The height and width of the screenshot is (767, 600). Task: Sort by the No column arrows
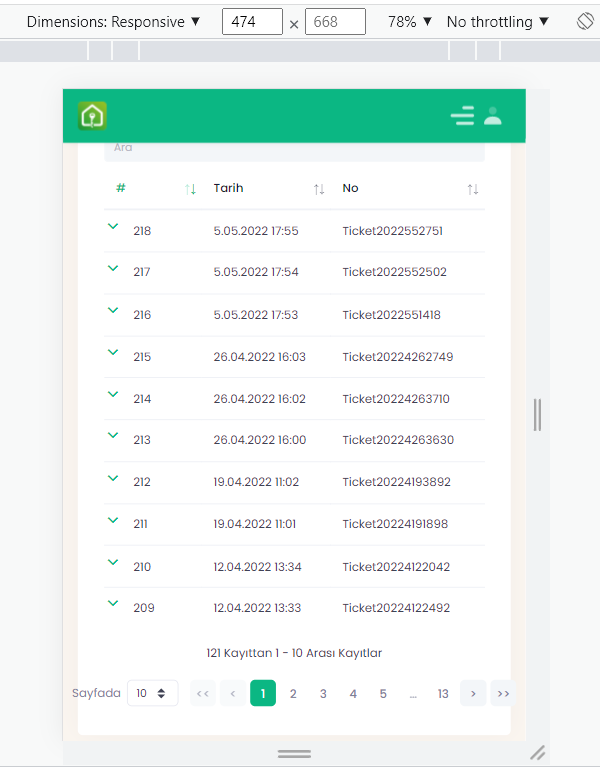(473, 189)
